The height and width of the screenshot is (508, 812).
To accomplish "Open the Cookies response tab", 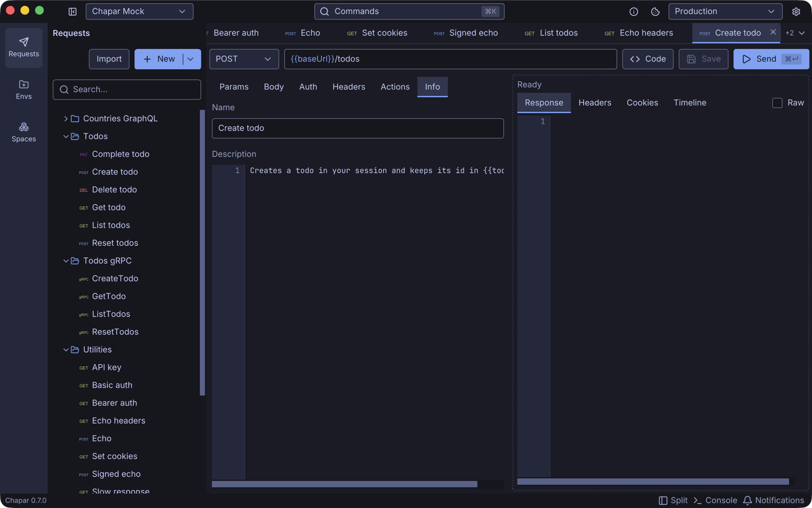I will 642,103.
